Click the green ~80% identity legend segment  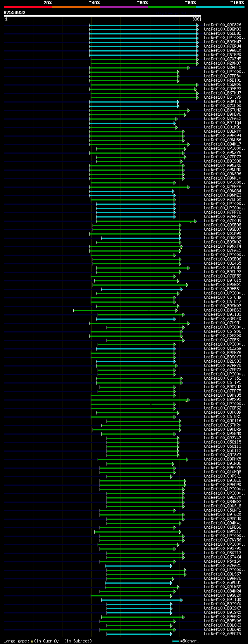point(172,7)
